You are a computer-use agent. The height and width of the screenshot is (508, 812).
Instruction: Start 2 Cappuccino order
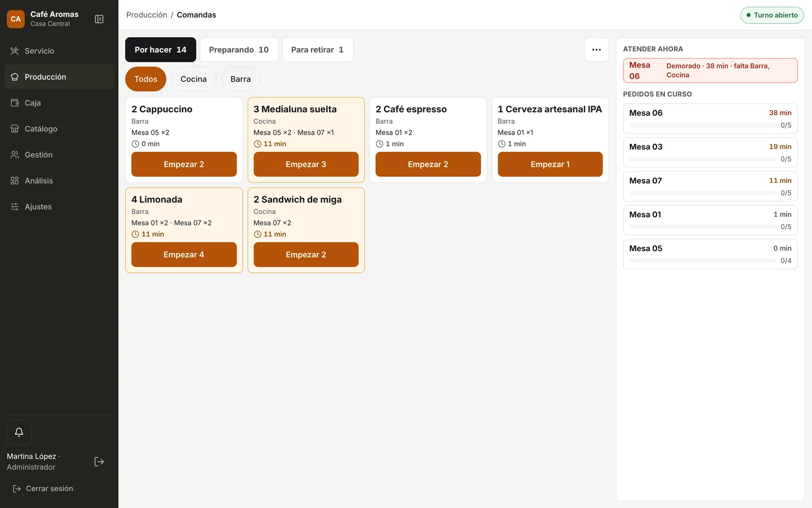point(184,164)
